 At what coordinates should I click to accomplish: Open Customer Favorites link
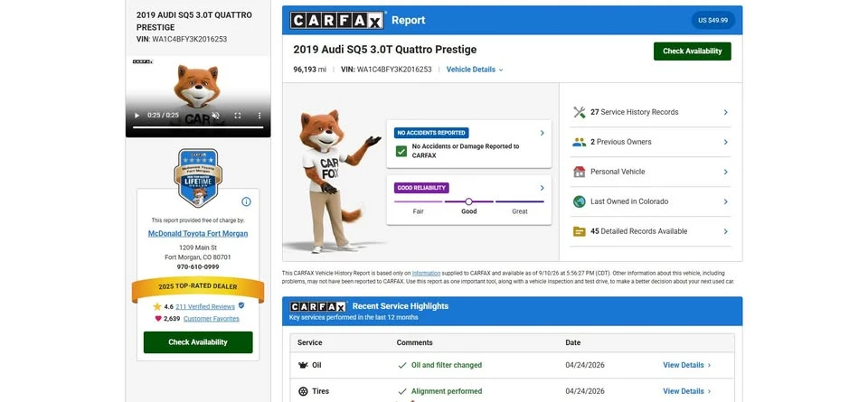212,319
